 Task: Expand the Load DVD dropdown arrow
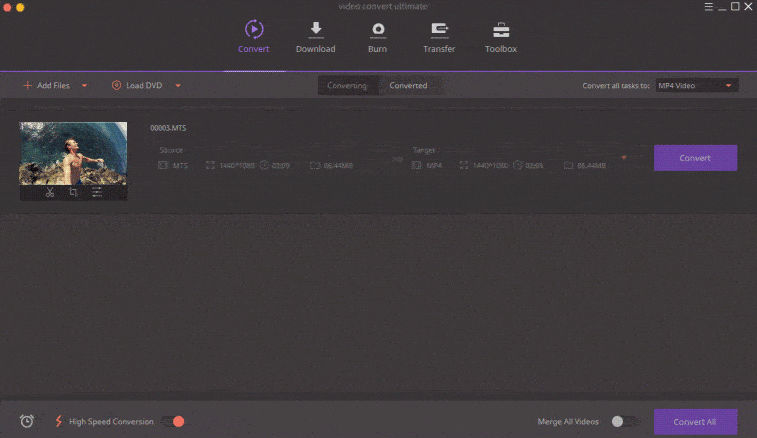[178, 86]
